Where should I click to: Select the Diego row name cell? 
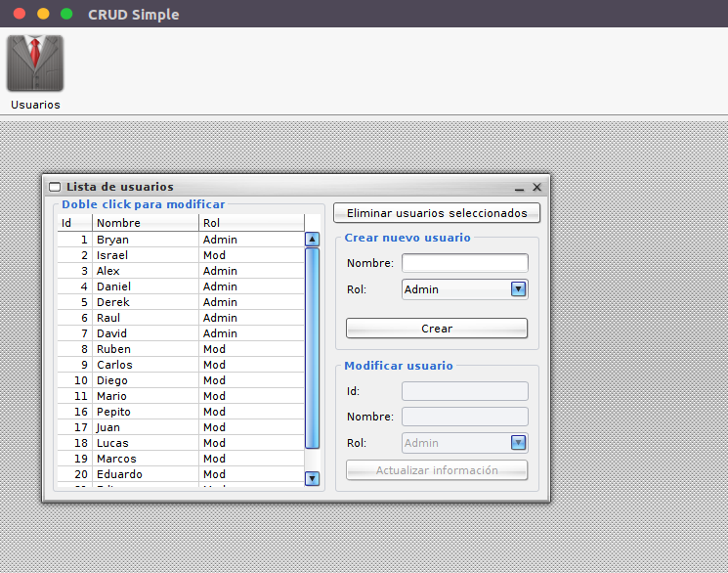click(x=146, y=380)
